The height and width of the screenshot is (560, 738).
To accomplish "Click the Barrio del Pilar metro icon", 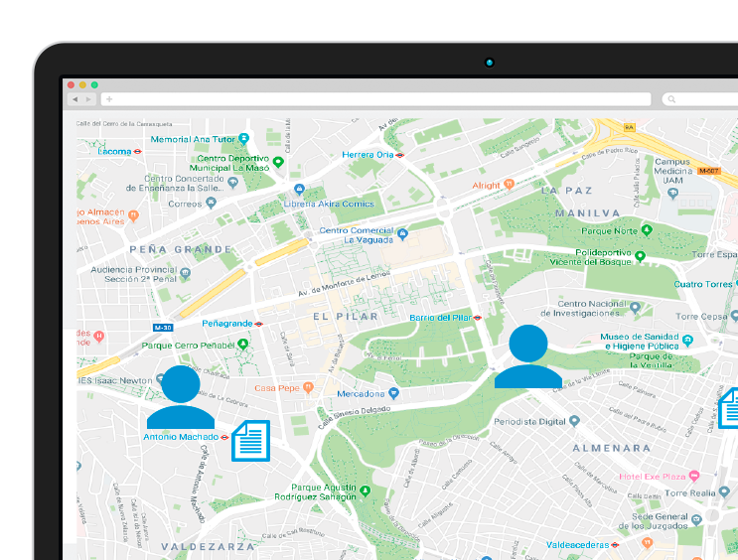I will tap(477, 318).
